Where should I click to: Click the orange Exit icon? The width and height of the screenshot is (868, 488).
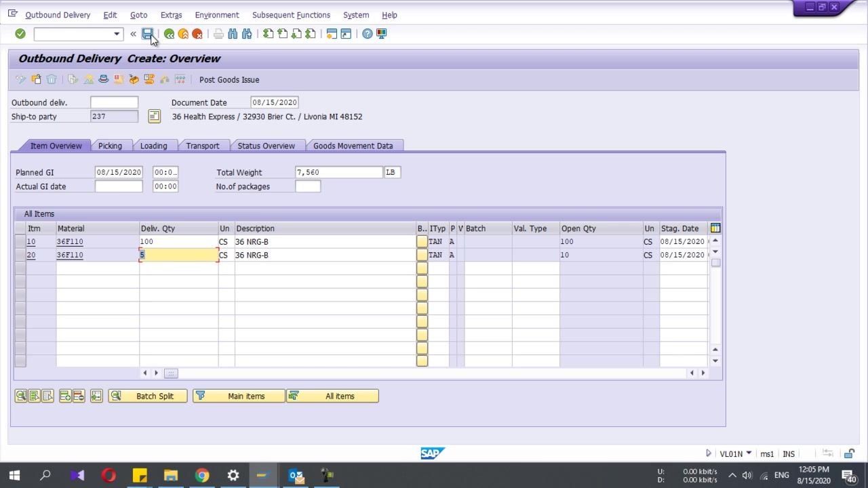point(183,34)
